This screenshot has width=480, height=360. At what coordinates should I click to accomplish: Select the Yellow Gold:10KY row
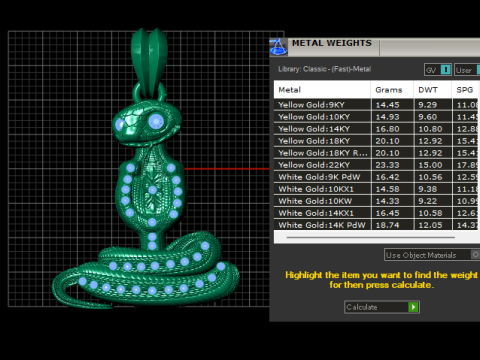click(x=376, y=117)
